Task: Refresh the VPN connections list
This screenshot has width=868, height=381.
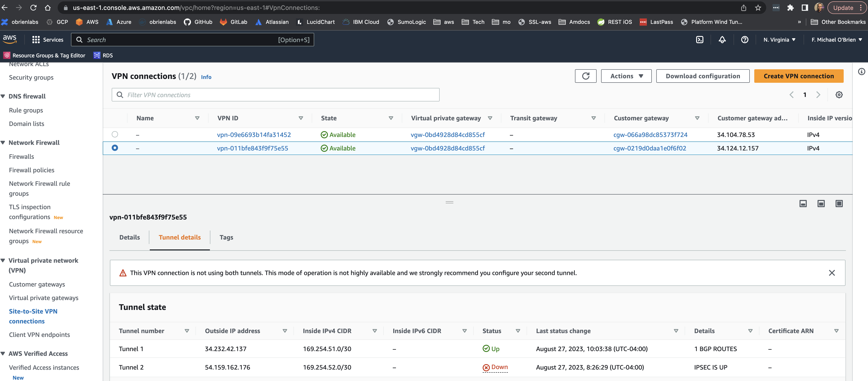Action: (586, 76)
